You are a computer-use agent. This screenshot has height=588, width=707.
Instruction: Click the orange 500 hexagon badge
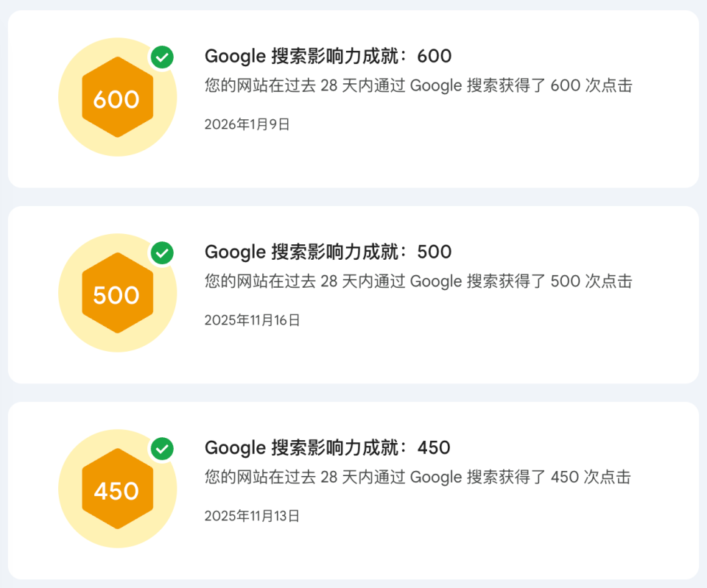point(117,293)
